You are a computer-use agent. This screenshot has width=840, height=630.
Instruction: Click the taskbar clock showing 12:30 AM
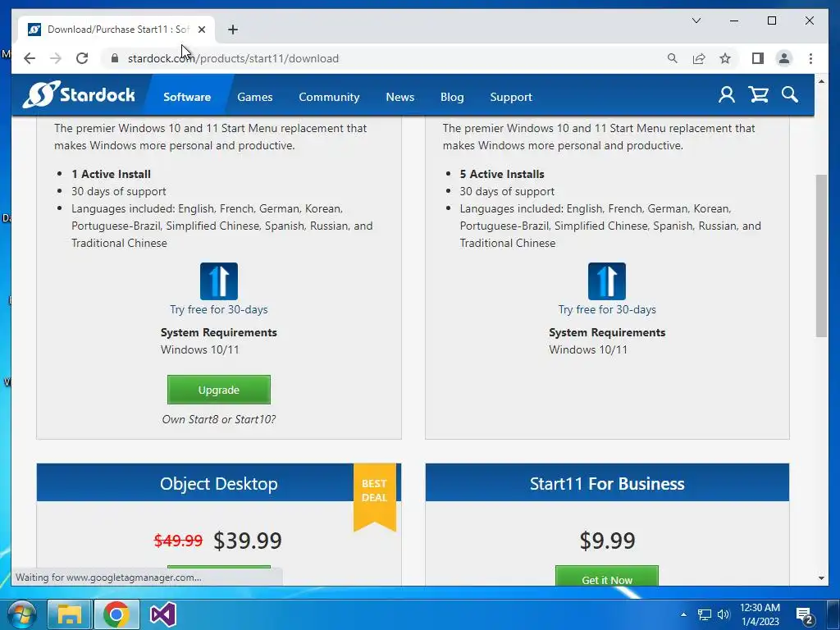point(760,614)
